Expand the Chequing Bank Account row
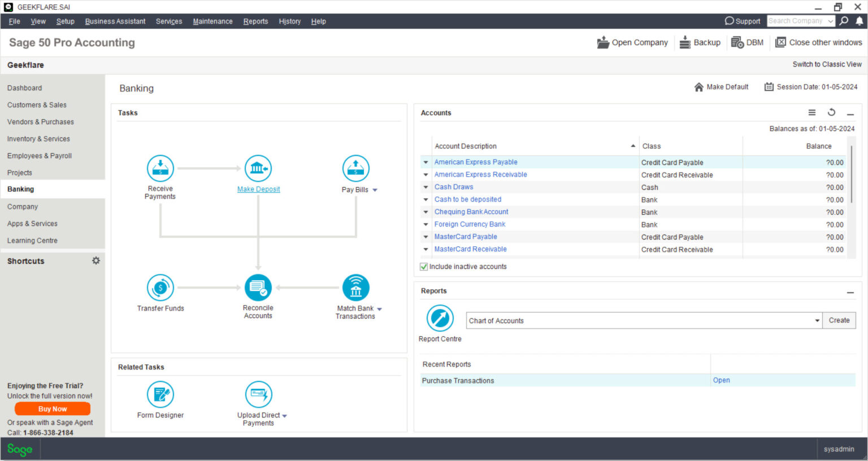 click(425, 212)
